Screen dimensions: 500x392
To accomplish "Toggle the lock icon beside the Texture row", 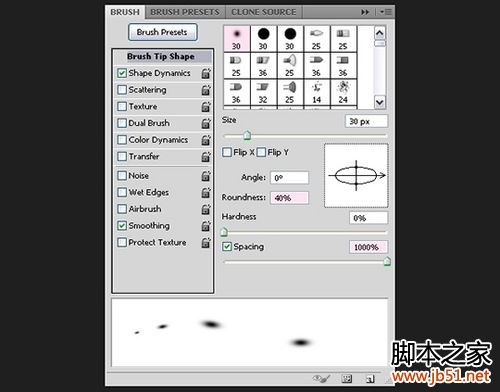I will click(x=206, y=106).
